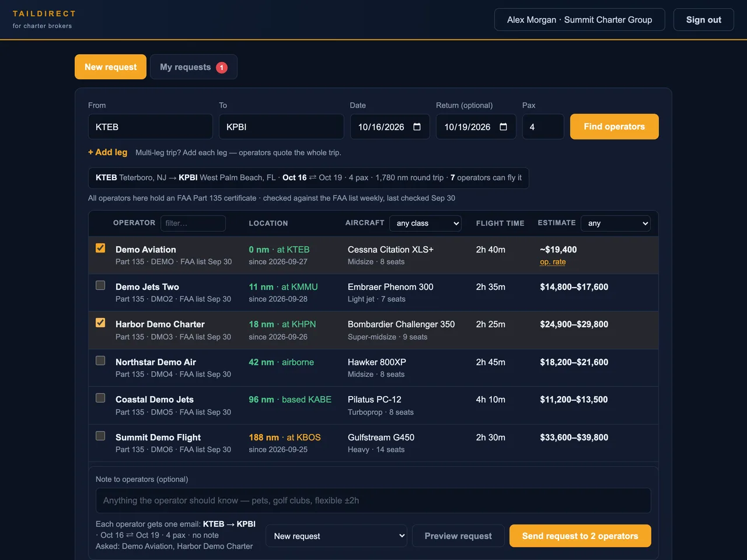Click the Note to operators text field
The image size is (747, 560).
(x=373, y=501)
